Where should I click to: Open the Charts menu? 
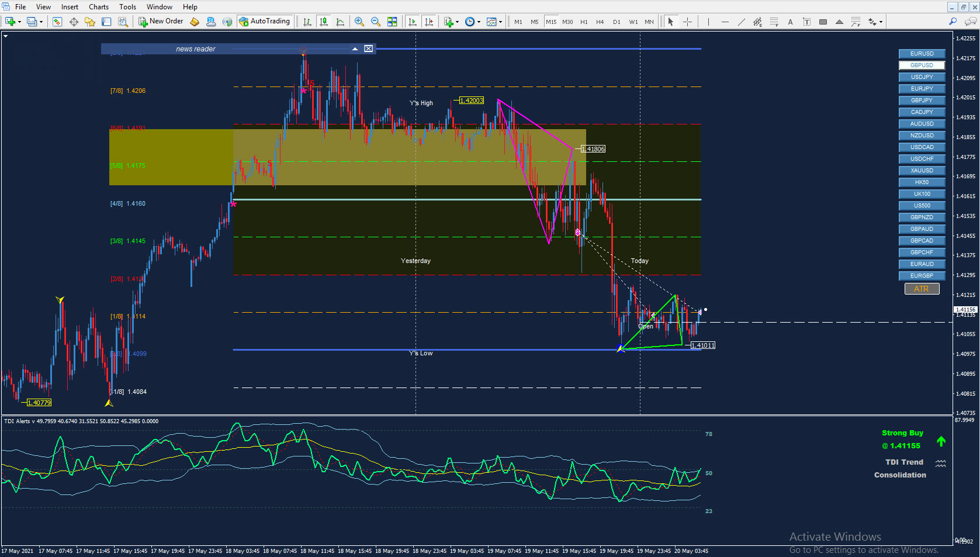click(x=98, y=7)
